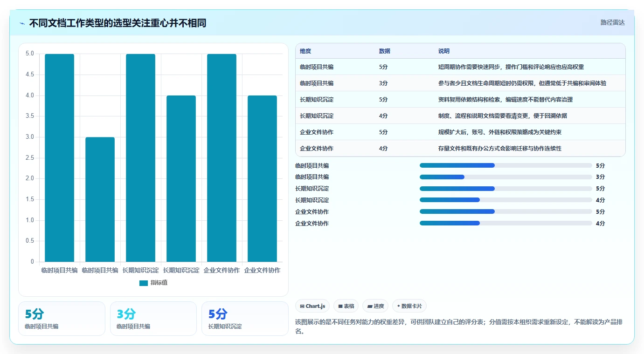Click the 企业文件协作 progress bar showing 4分
The width and height of the screenshot is (644, 354).
(506, 223)
